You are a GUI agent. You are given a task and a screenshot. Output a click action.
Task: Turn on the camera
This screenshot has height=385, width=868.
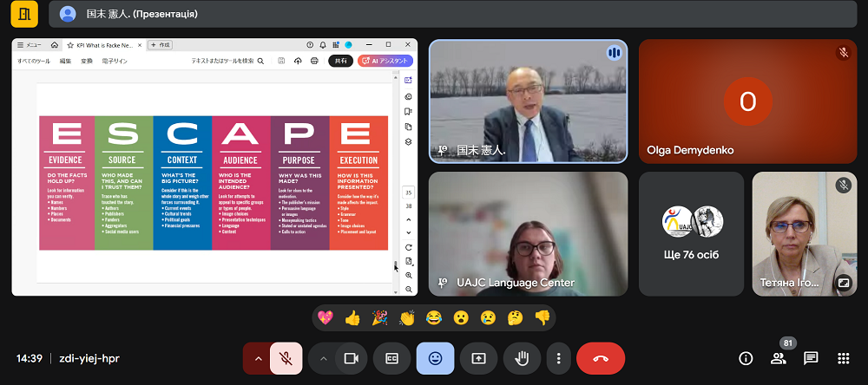click(352, 358)
